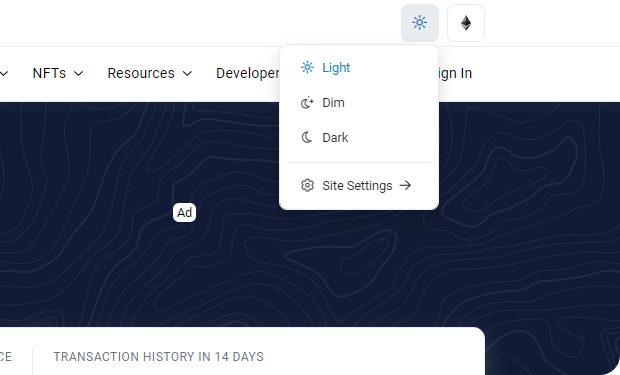Open the partially visible leftmost nav chevron
Screen dimensions: 620x375
[4, 74]
